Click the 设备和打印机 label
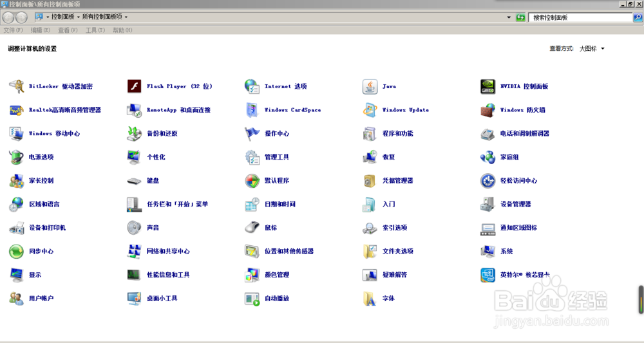 click(47, 228)
